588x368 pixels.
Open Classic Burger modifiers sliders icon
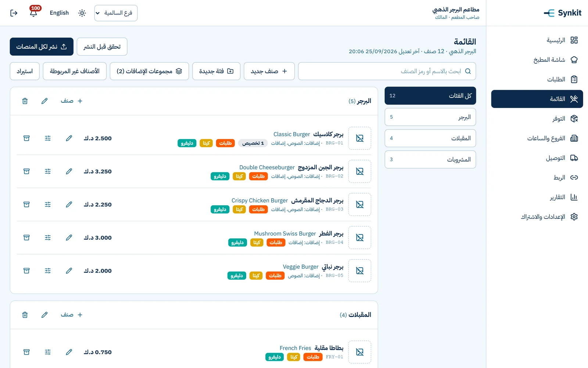coord(48,138)
